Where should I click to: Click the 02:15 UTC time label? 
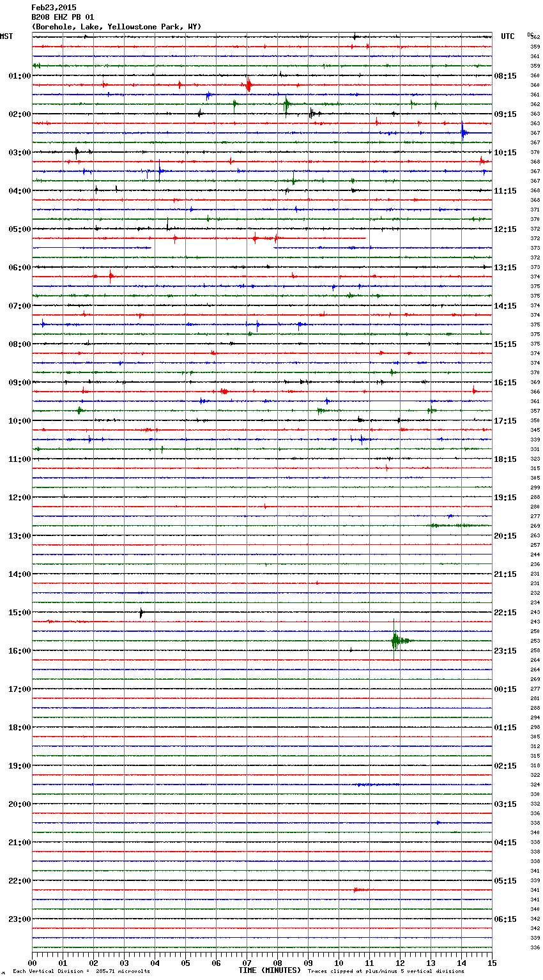pos(505,766)
